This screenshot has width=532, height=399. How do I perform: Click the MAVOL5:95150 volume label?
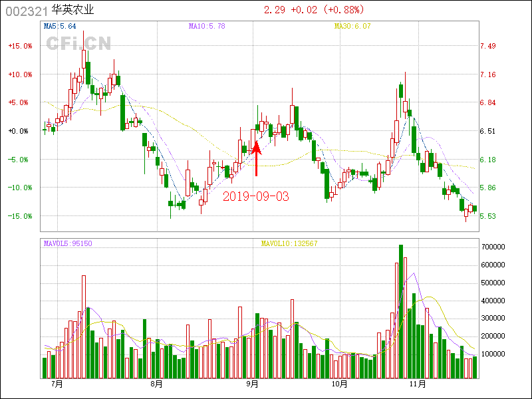pos(68,243)
